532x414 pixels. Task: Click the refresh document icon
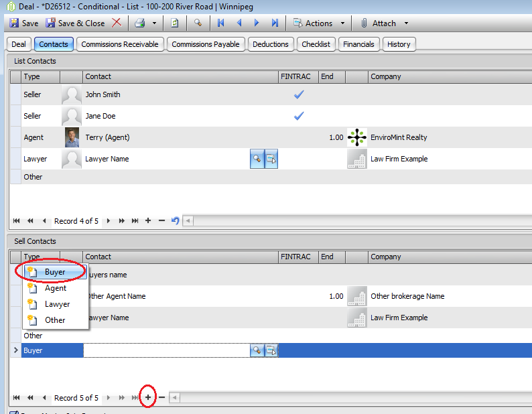tap(174, 23)
